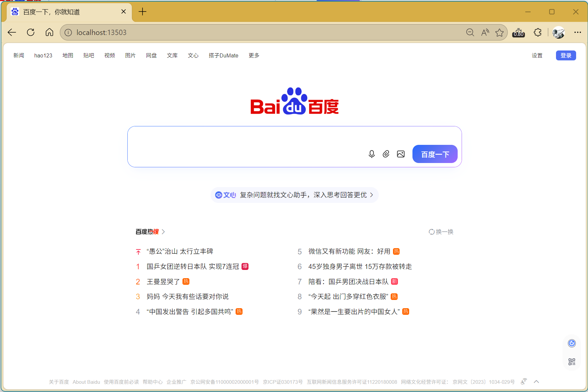Open the 0.80 extension icon
The image size is (588, 392).
[x=518, y=32]
